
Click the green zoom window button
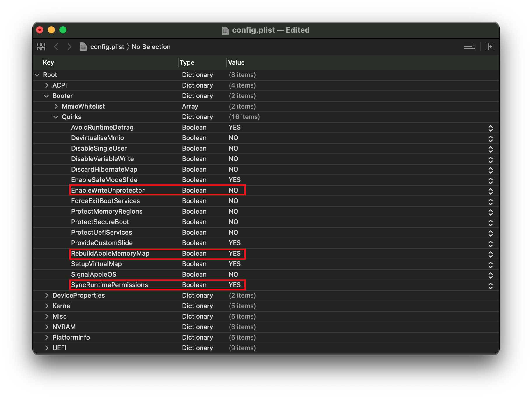[63, 30]
